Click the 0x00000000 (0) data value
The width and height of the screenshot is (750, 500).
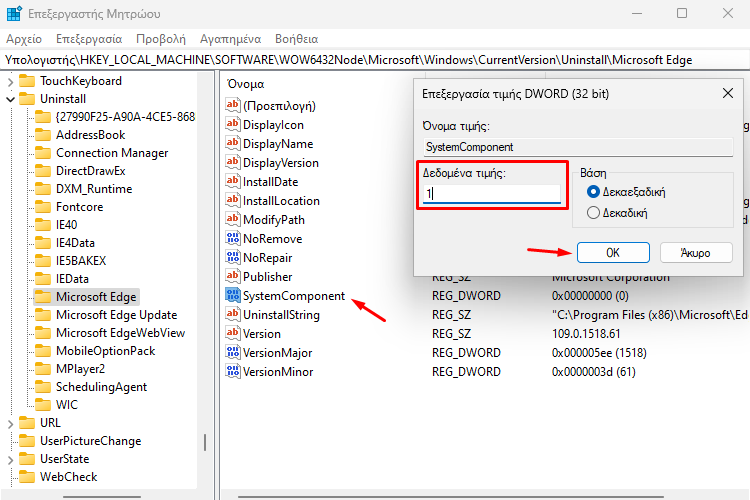[590, 296]
